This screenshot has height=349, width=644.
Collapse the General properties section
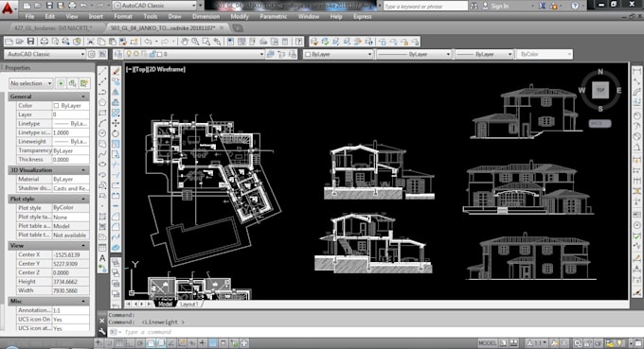tap(83, 96)
